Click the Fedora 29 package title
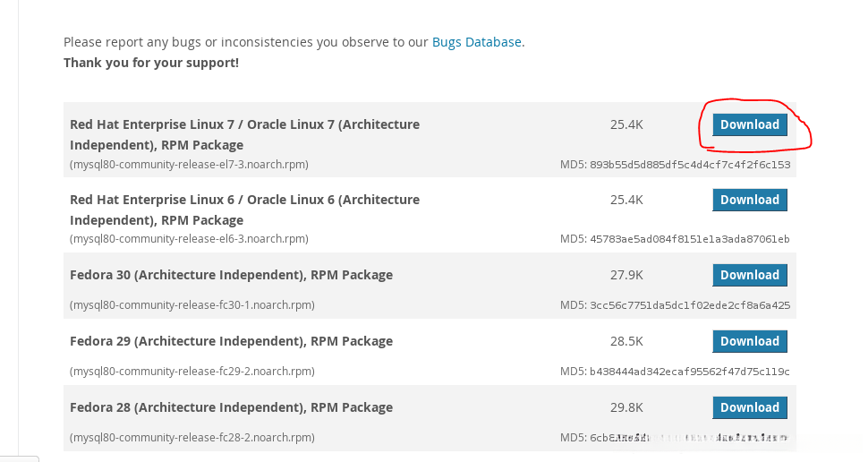The height and width of the screenshot is (462, 868). click(x=231, y=341)
